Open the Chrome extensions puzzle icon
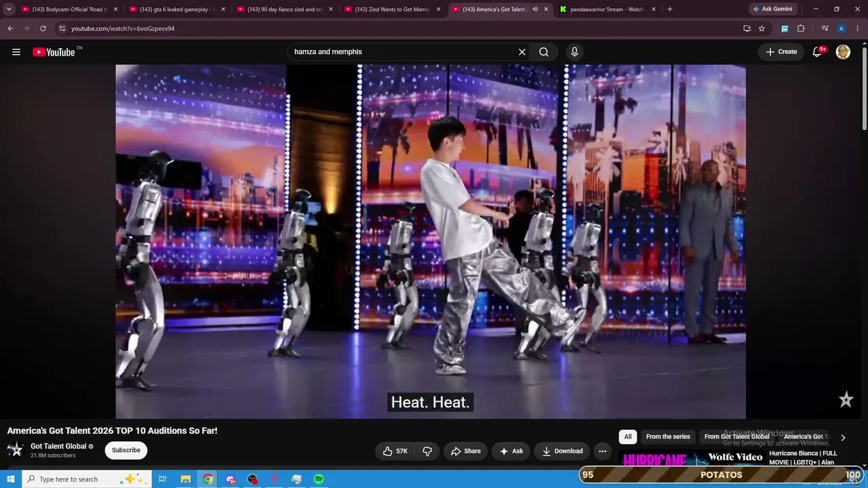Screen dimensions: 868x488 point(801,28)
